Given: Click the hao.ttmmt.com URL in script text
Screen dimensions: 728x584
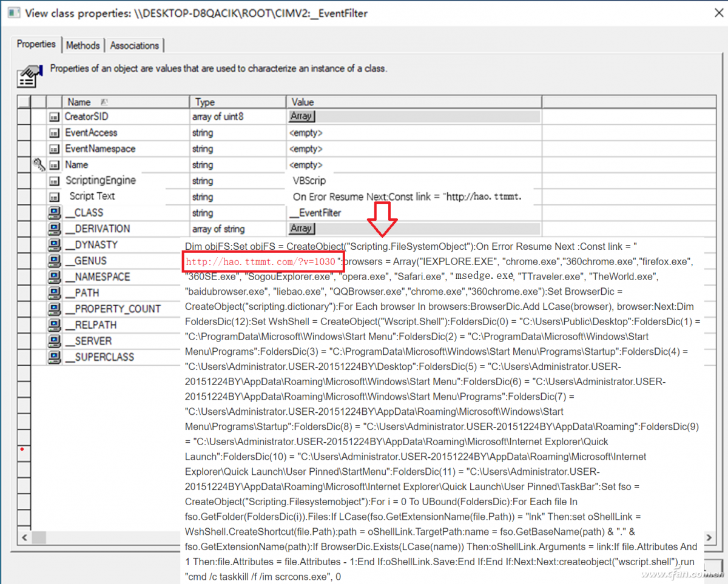Looking at the screenshot, I should pos(261,261).
